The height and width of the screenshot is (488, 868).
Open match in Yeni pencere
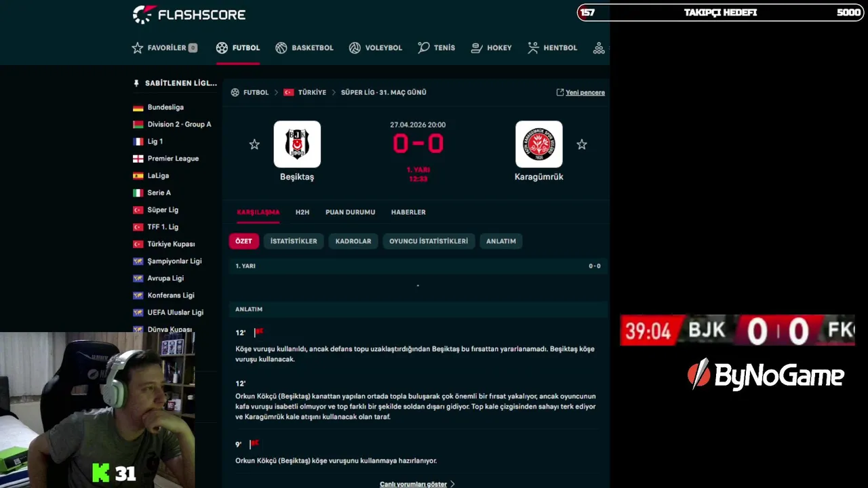point(585,92)
